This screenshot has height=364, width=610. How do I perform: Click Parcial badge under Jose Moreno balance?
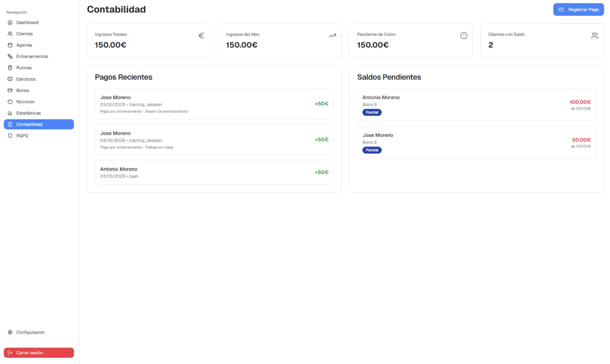point(372,150)
